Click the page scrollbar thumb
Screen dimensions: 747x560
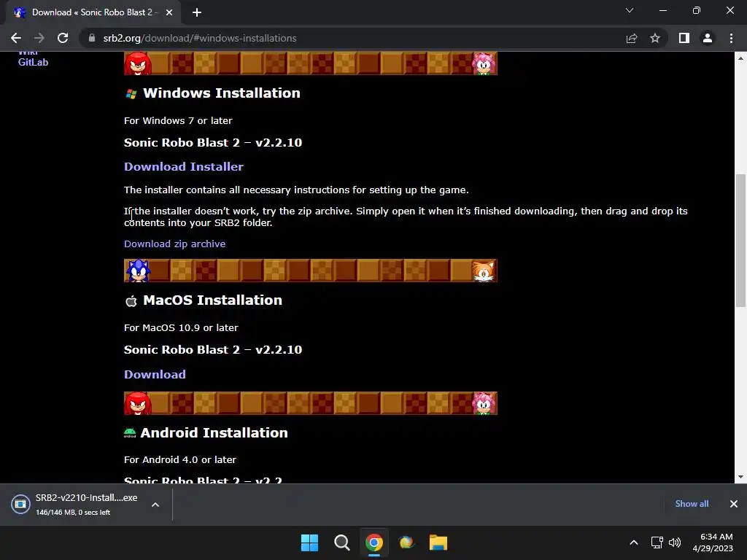740,241
